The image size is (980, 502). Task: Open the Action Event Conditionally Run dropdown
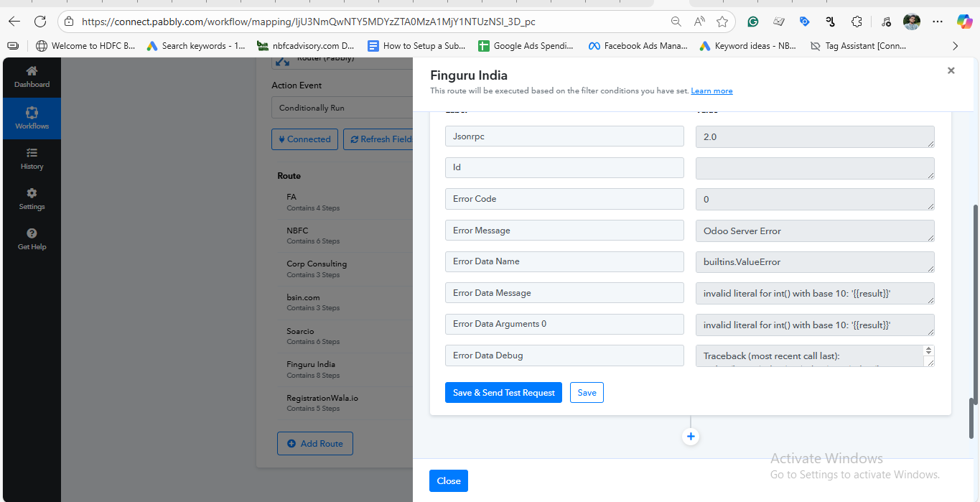pyautogui.click(x=342, y=108)
